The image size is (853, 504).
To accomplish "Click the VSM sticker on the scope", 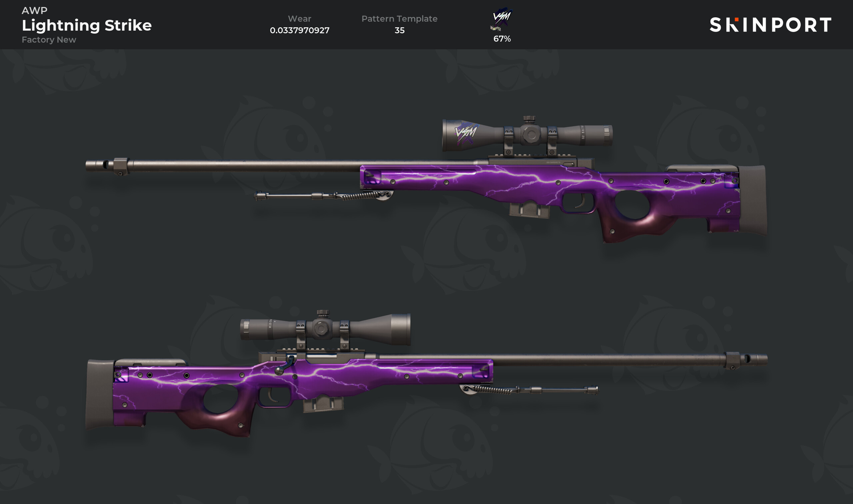I will click(466, 133).
